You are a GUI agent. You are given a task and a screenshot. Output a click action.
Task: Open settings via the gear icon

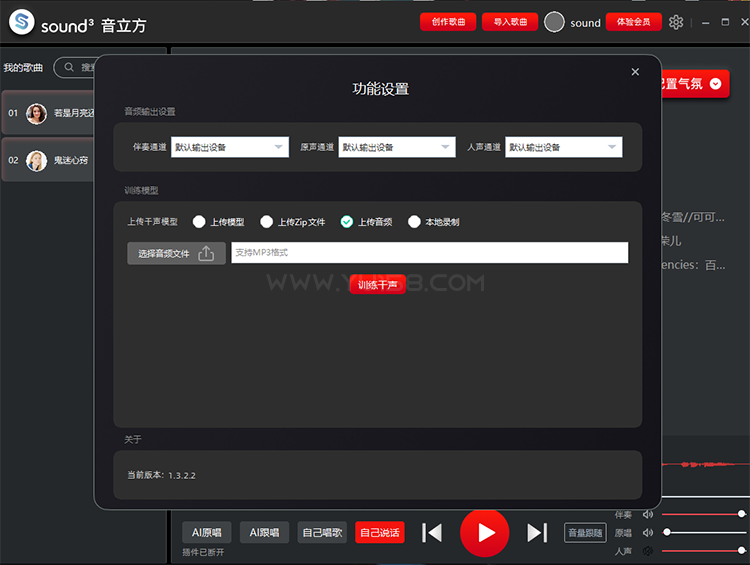[x=676, y=22]
